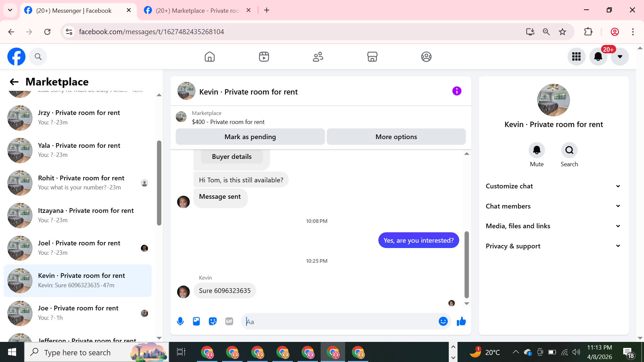The image size is (644, 362).
Task: Click the More options button
Action: coord(396,137)
